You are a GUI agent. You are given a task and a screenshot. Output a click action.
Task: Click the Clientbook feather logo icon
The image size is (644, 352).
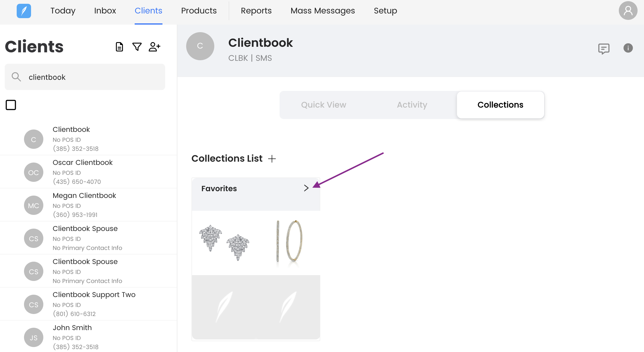[24, 11]
